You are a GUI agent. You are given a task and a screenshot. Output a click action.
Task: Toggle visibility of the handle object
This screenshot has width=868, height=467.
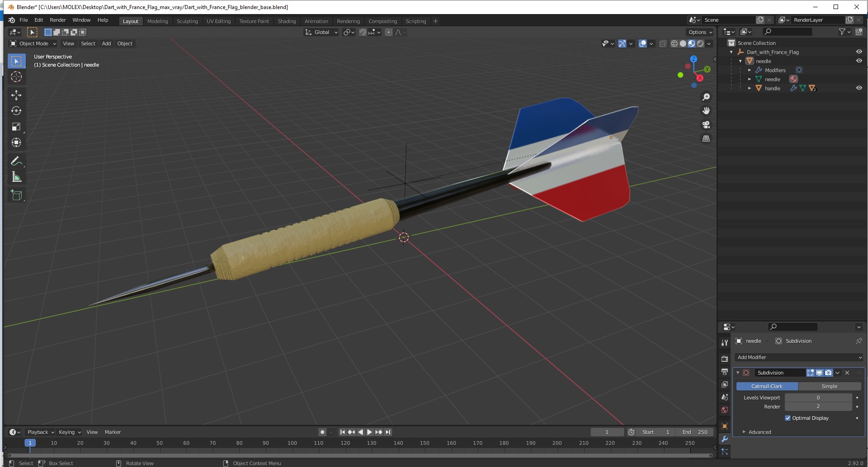[x=859, y=88]
